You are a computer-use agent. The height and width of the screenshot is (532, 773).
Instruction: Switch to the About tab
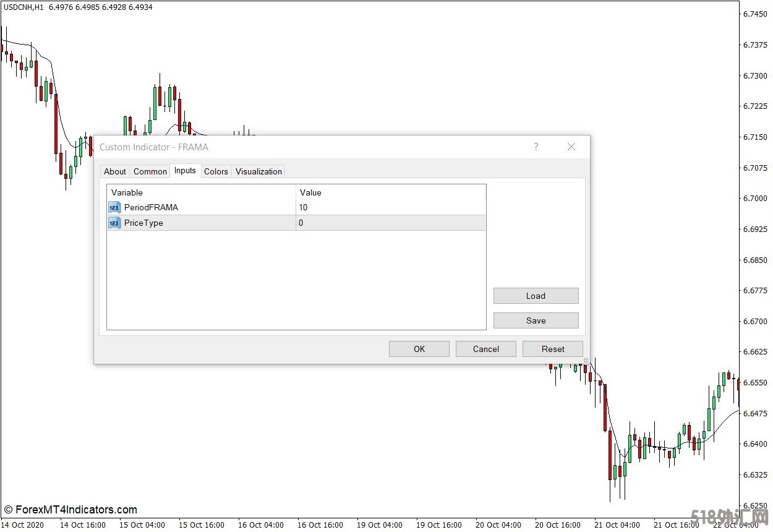pyautogui.click(x=114, y=171)
